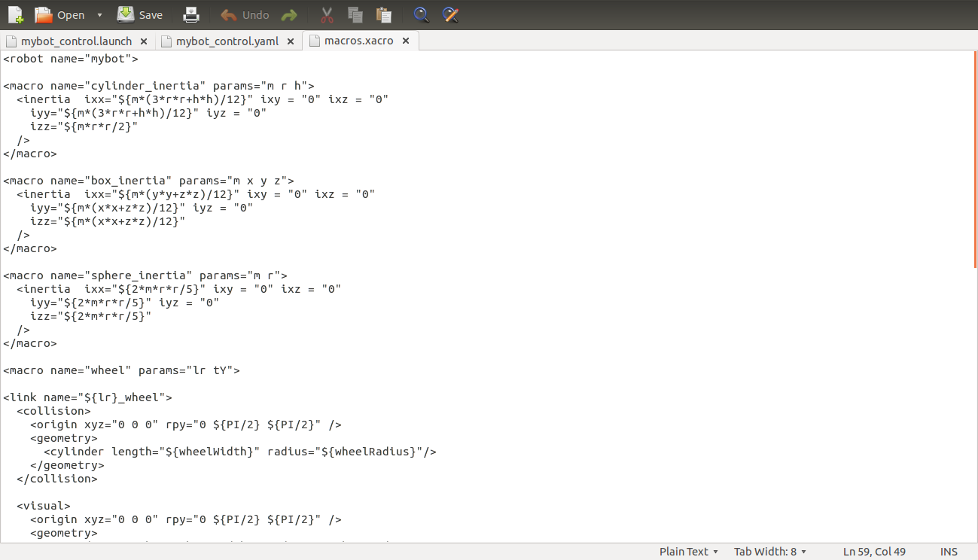
Task: Select the macros.xacro tab
Action: click(358, 41)
